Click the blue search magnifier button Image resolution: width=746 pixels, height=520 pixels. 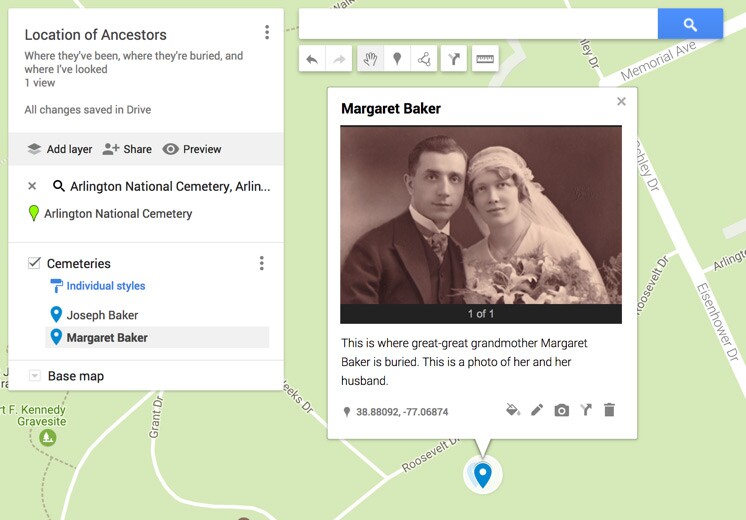pyautogui.click(x=690, y=24)
